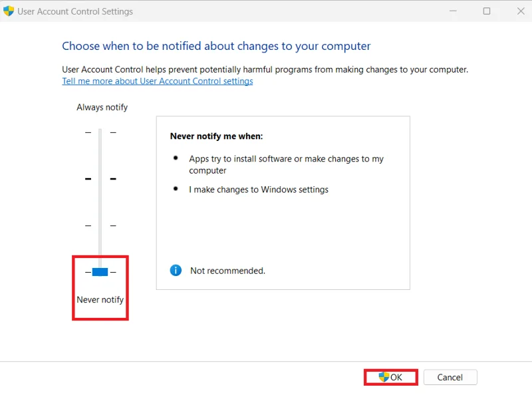This screenshot has width=532, height=399.
Task: Click the "Never notify me when:" heading
Action: 216,136
